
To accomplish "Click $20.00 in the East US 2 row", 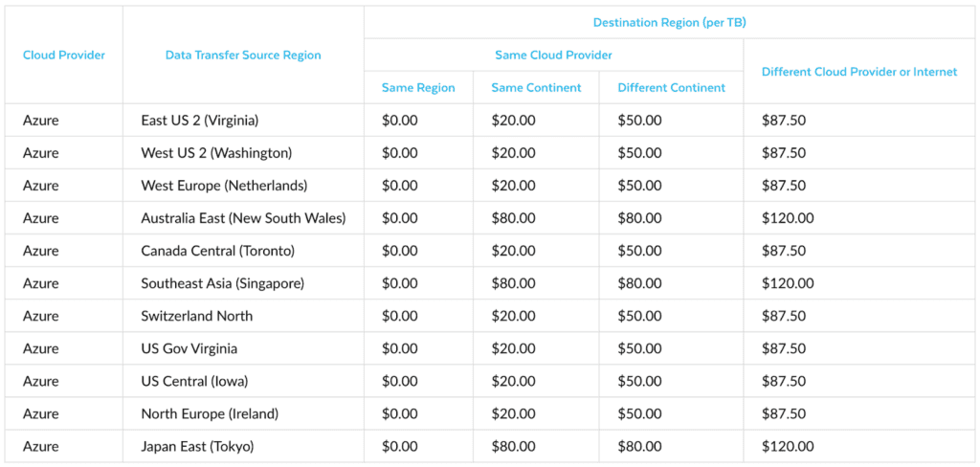I will pos(513,120).
